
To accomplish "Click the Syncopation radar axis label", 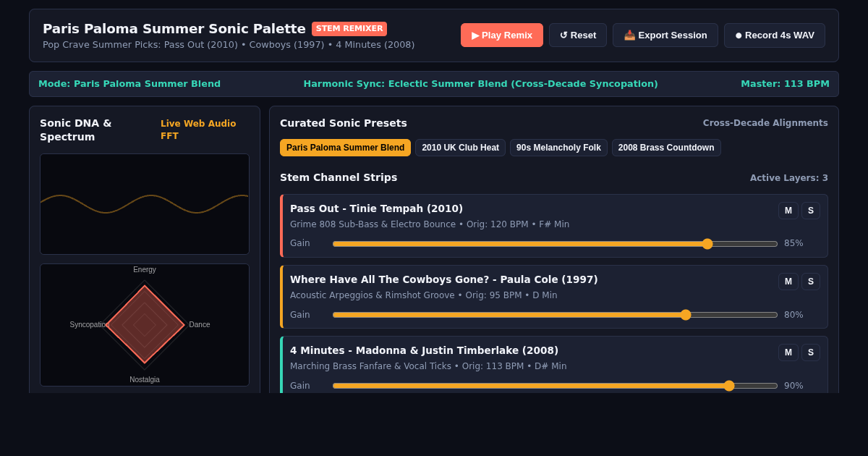I will [x=90, y=325].
